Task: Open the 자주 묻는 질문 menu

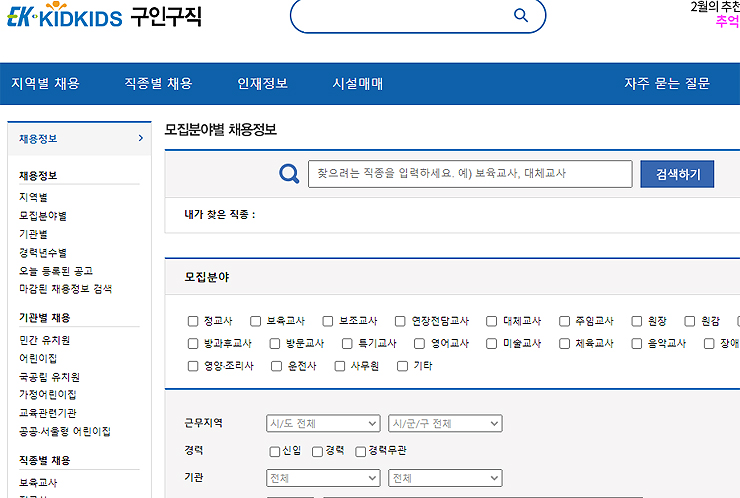Action: click(x=667, y=84)
